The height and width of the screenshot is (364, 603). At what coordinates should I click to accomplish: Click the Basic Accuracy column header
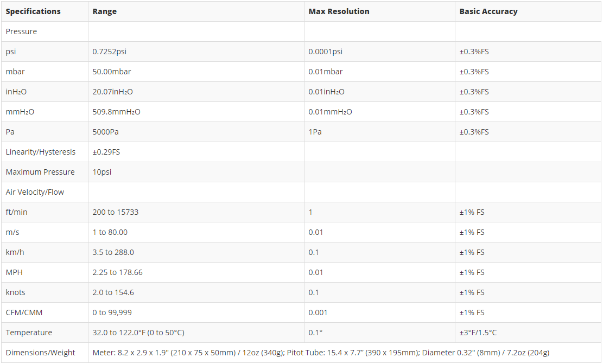tap(488, 11)
